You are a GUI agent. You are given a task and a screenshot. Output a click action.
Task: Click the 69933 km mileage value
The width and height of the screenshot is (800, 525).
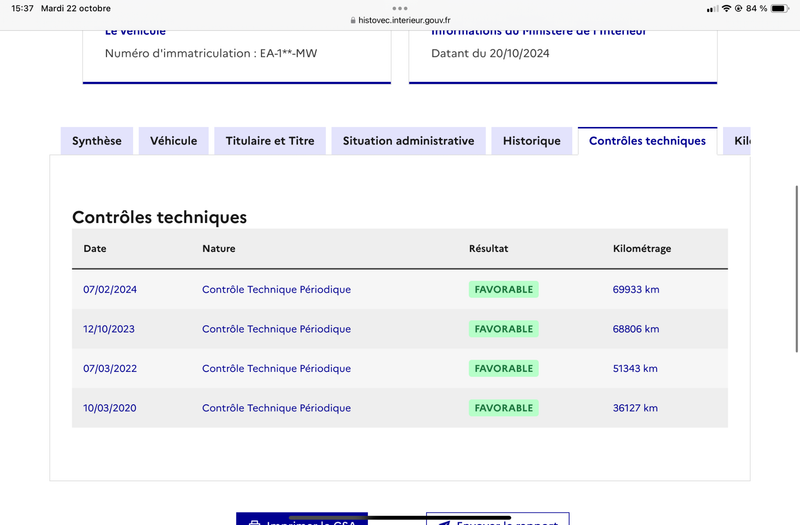(x=636, y=289)
